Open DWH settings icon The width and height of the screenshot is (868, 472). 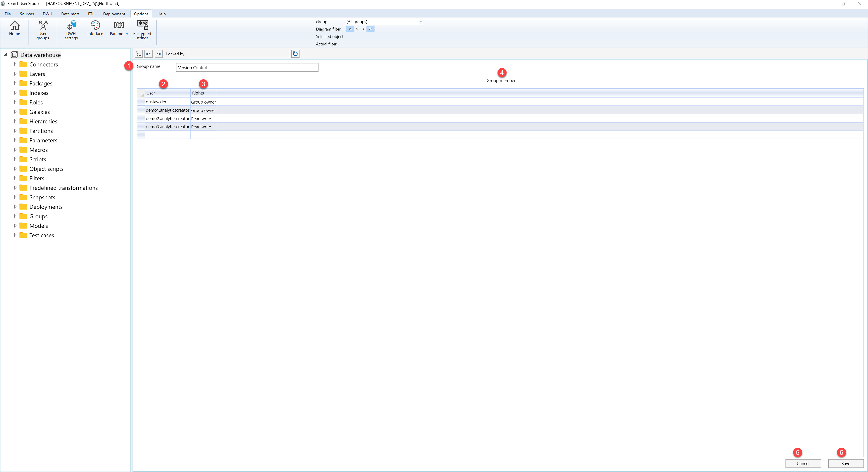click(71, 30)
